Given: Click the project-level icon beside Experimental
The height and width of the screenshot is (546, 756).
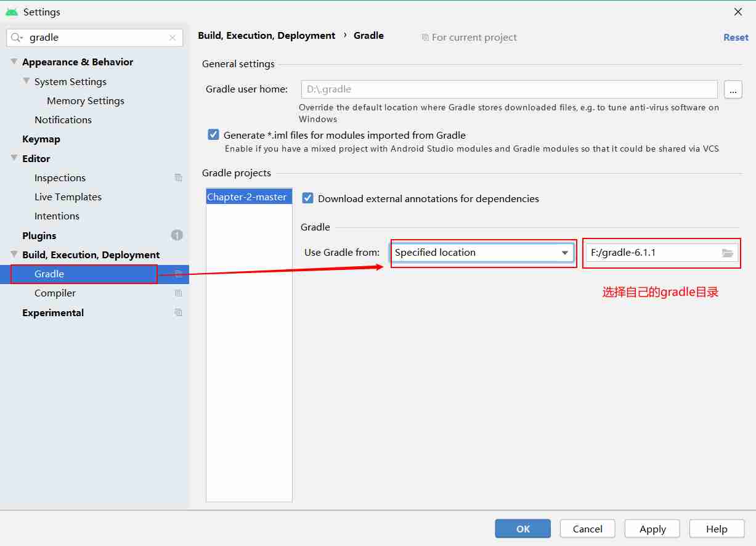Looking at the screenshot, I should [x=179, y=312].
